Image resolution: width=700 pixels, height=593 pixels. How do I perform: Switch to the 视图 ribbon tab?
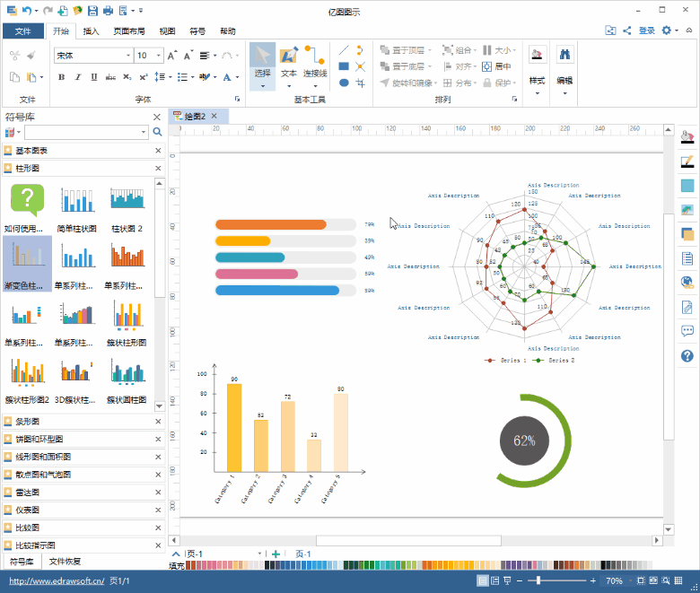click(x=168, y=31)
